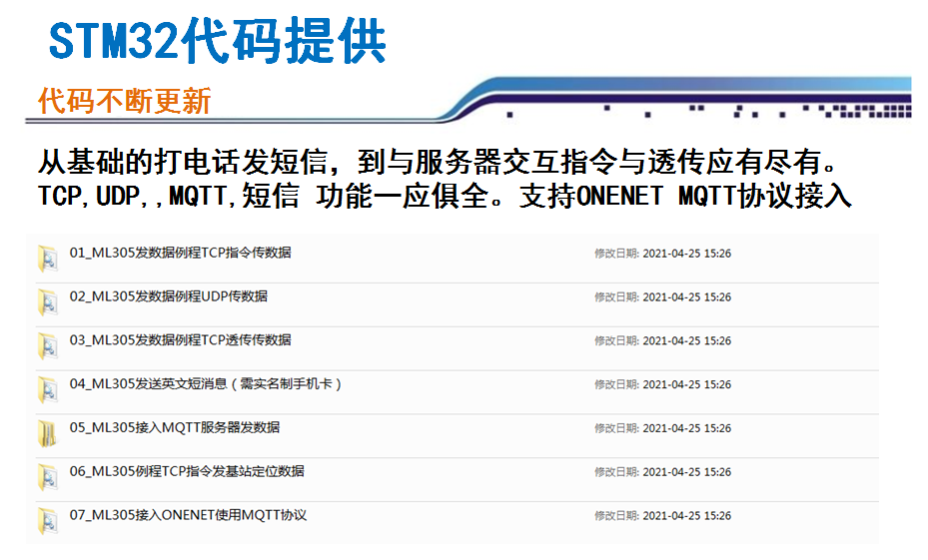Select folder name 05_ML305接入MQTT服务器发数据
This screenshot has width=928, height=560.
pos(175,428)
